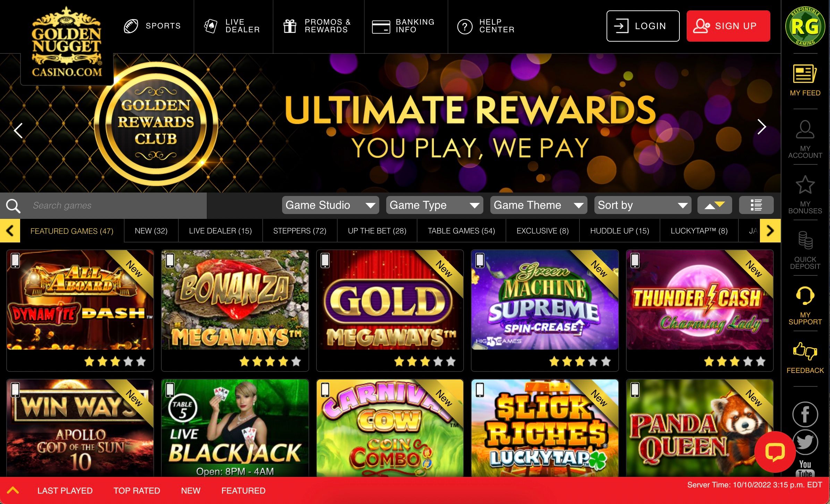Open the Facebook social icon
830x504 pixels.
tap(805, 414)
